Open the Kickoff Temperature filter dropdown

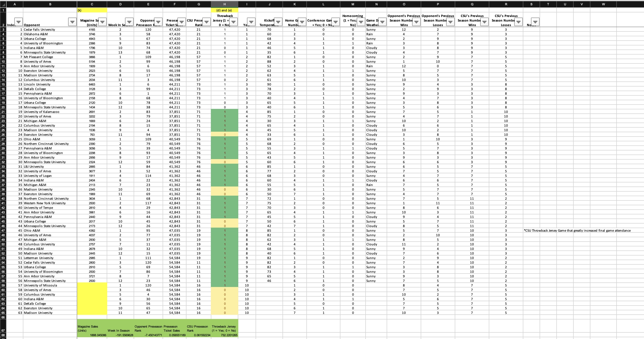(278, 22)
